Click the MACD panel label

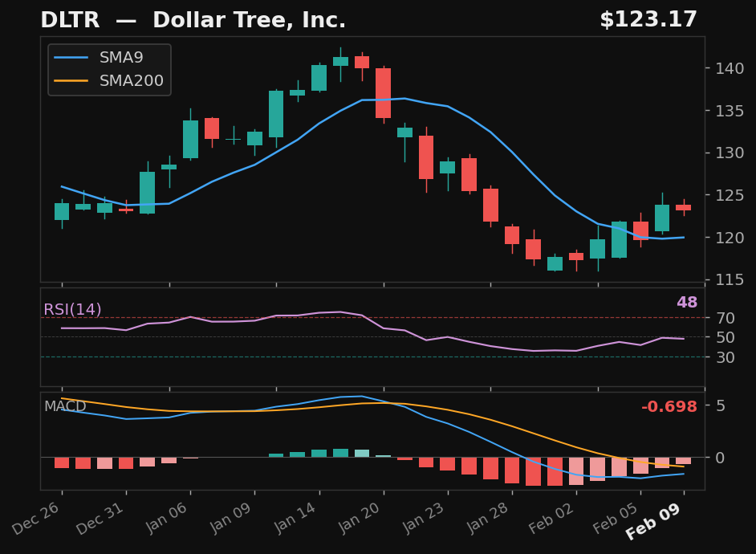65,406
